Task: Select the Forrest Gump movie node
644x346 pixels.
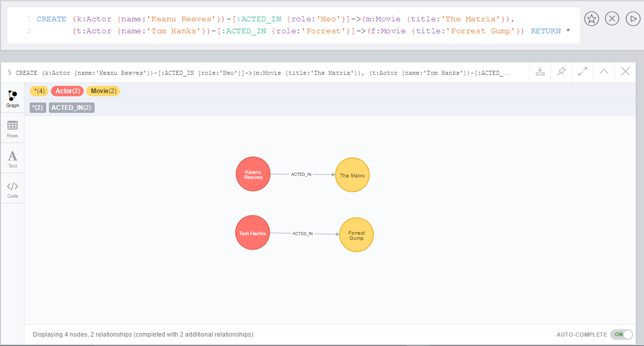Action: 356,235
